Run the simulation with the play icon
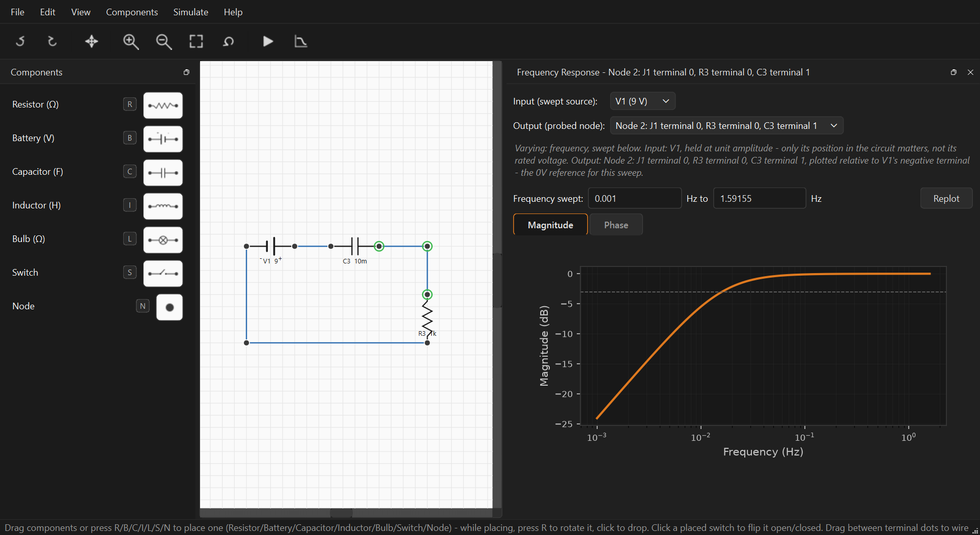This screenshot has height=535, width=980. coord(268,41)
